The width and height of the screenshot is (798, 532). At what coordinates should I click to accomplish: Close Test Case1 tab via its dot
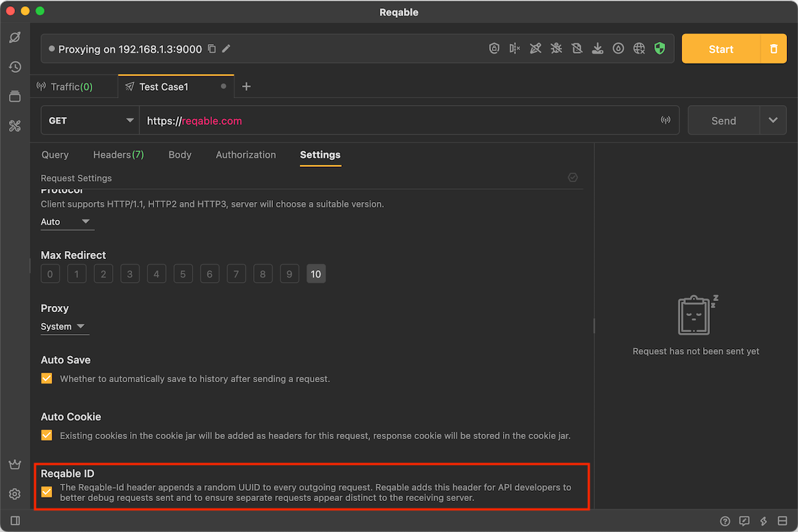[x=224, y=87]
